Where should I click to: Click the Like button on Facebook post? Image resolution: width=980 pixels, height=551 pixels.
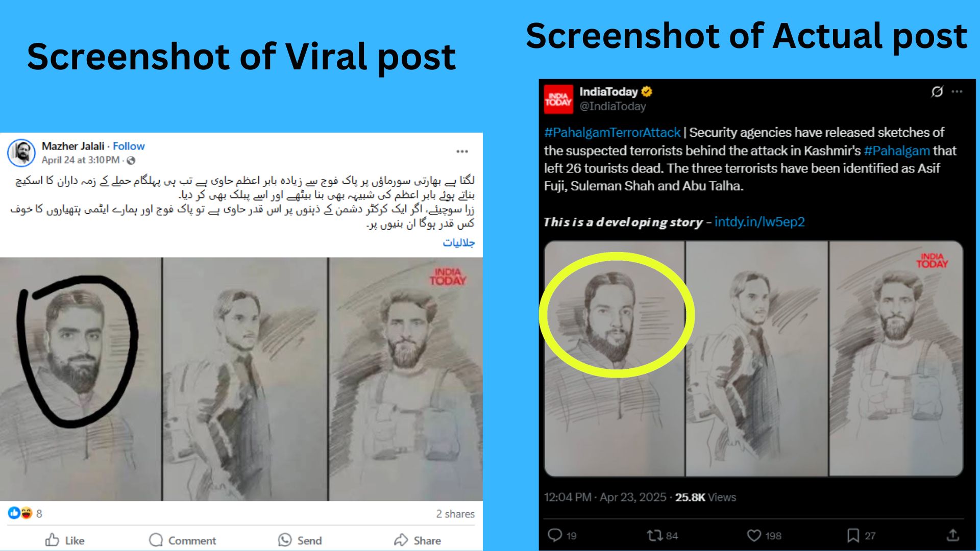(65, 540)
